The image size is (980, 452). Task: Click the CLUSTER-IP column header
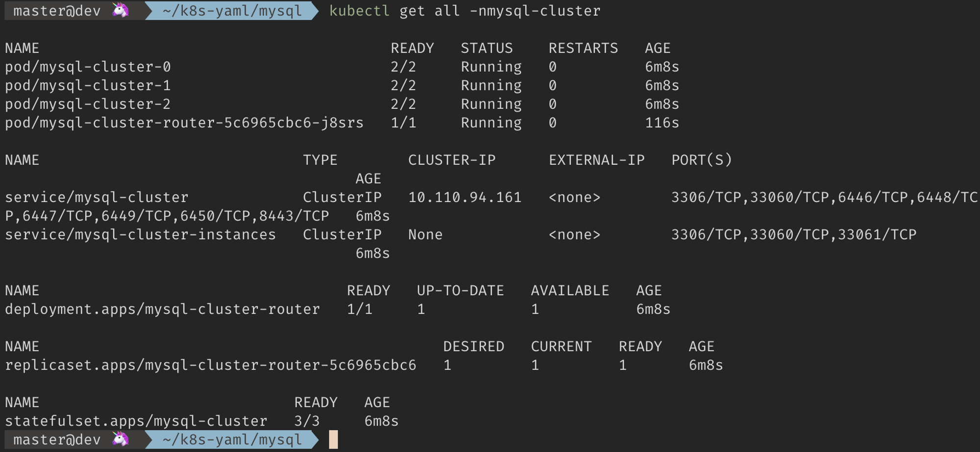click(452, 160)
